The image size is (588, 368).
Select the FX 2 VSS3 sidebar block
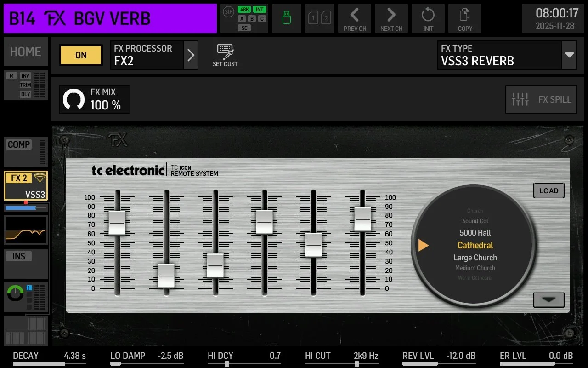tap(26, 185)
